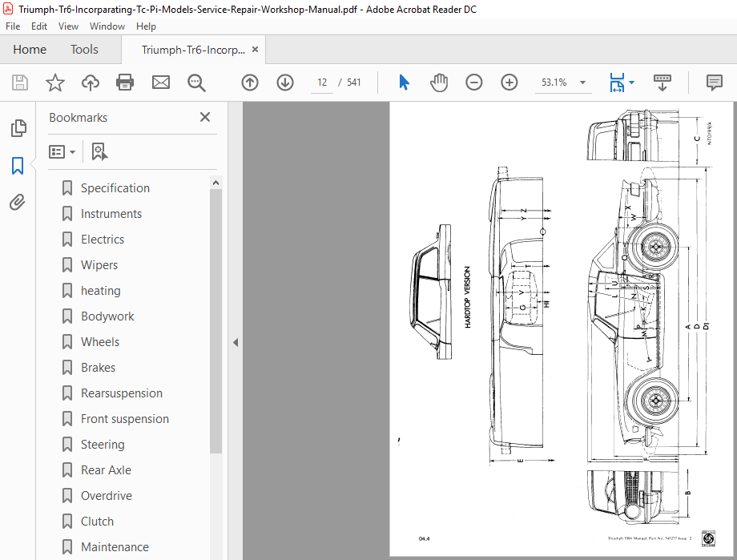Screen dimensions: 737x560
Task: Open the Comment speech bubble tool
Action: (x=715, y=83)
